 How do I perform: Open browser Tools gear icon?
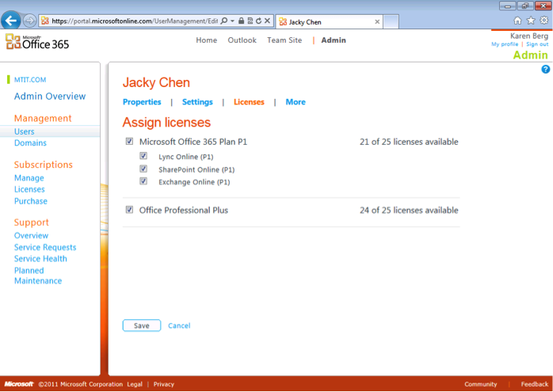[544, 21]
